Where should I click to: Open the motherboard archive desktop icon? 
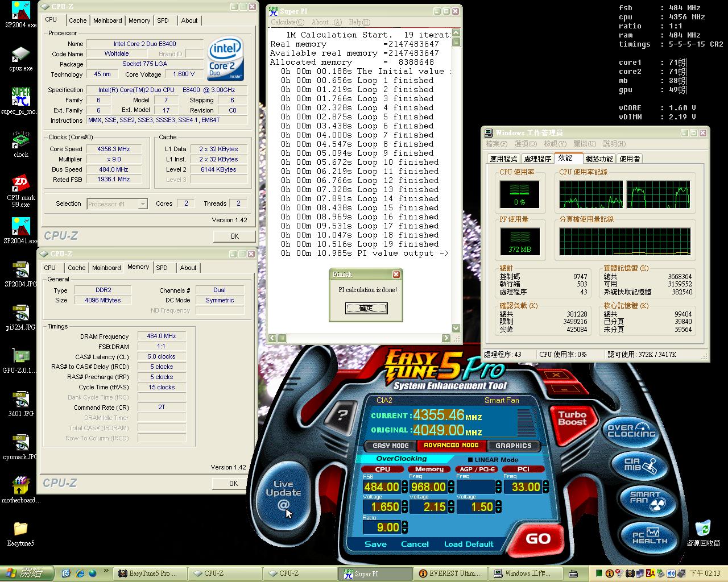coord(20,490)
